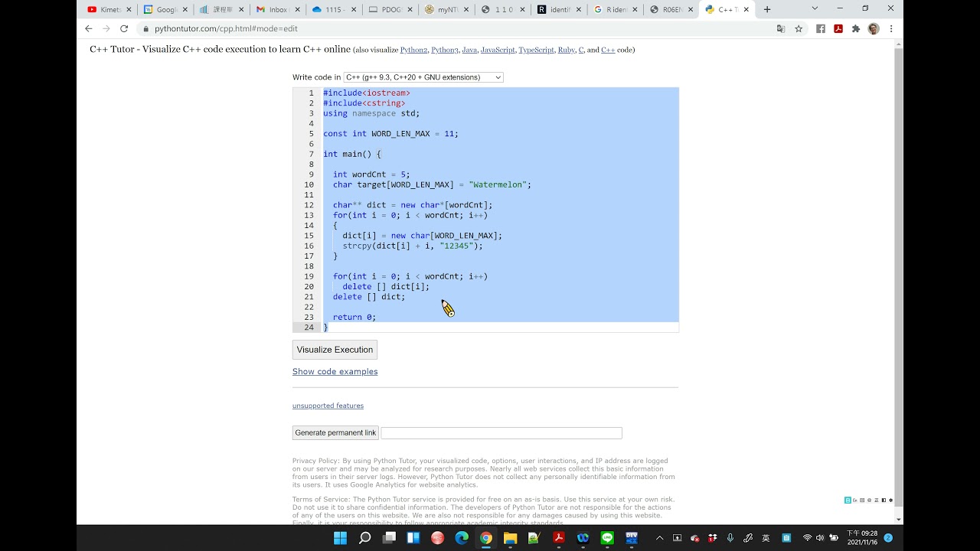Open the unsupported features link
The height and width of the screenshot is (551, 980).
328,406
